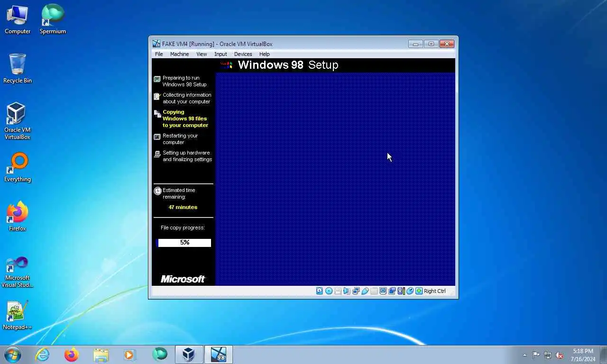Click 'Setting up hardware and finalizing settings' text
The width and height of the screenshot is (607, 364).
[x=187, y=156]
